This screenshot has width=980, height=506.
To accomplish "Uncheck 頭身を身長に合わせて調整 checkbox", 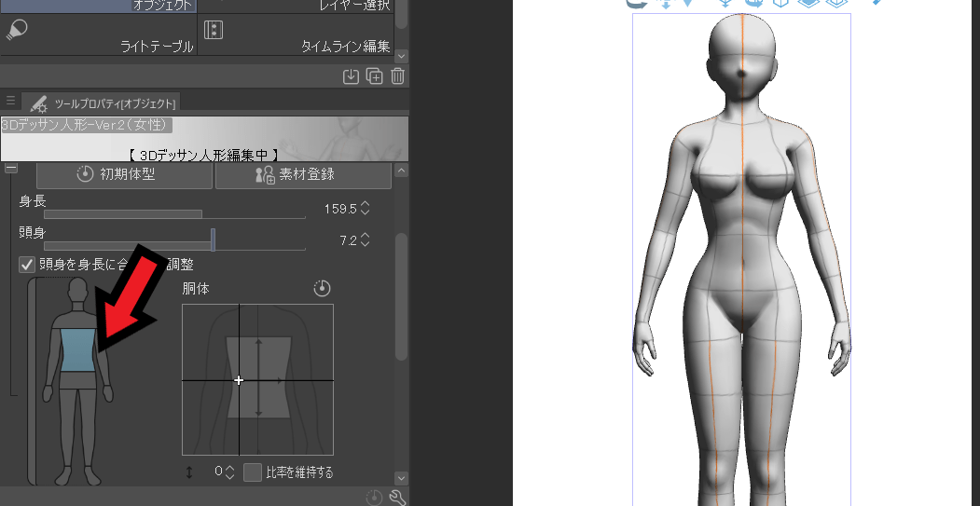I will [x=27, y=265].
